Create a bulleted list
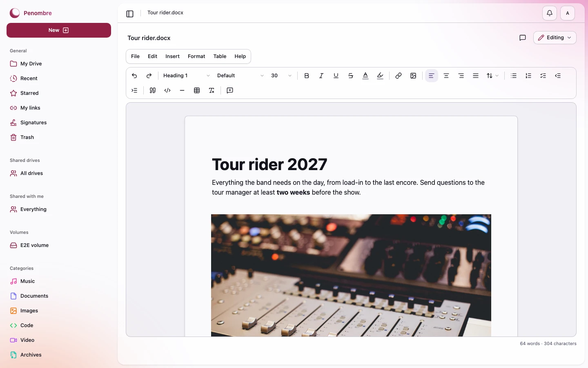588x368 pixels. (514, 76)
